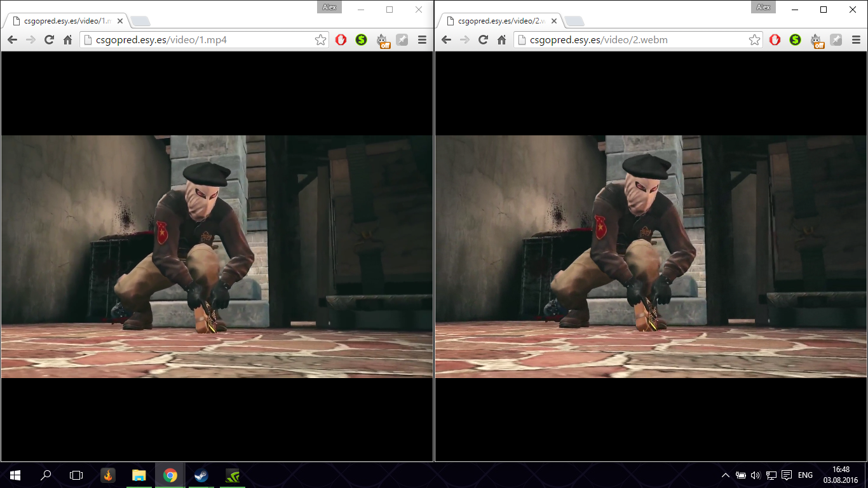The image size is (868, 488).
Task: Bookmark the 2.webm page with the star
Action: pyautogui.click(x=755, y=40)
